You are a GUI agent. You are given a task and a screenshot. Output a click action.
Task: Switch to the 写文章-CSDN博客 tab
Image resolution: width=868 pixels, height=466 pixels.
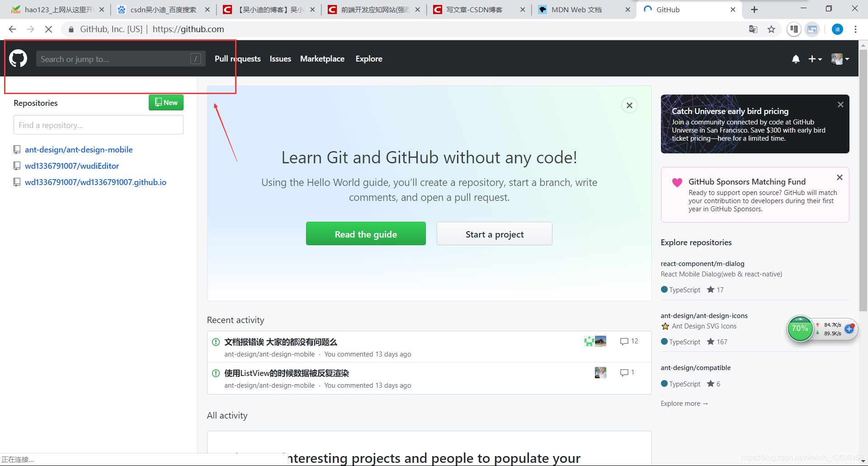pyautogui.click(x=479, y=10)
